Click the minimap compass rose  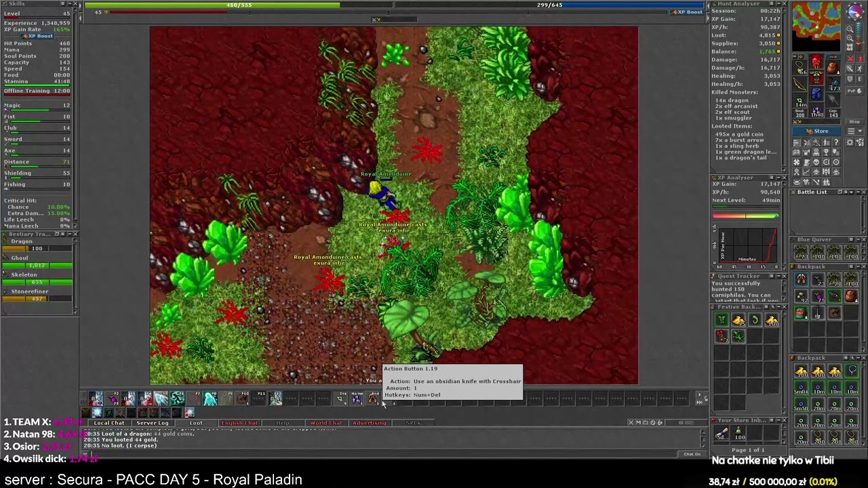pyautogui.click(x=855, y=11)
